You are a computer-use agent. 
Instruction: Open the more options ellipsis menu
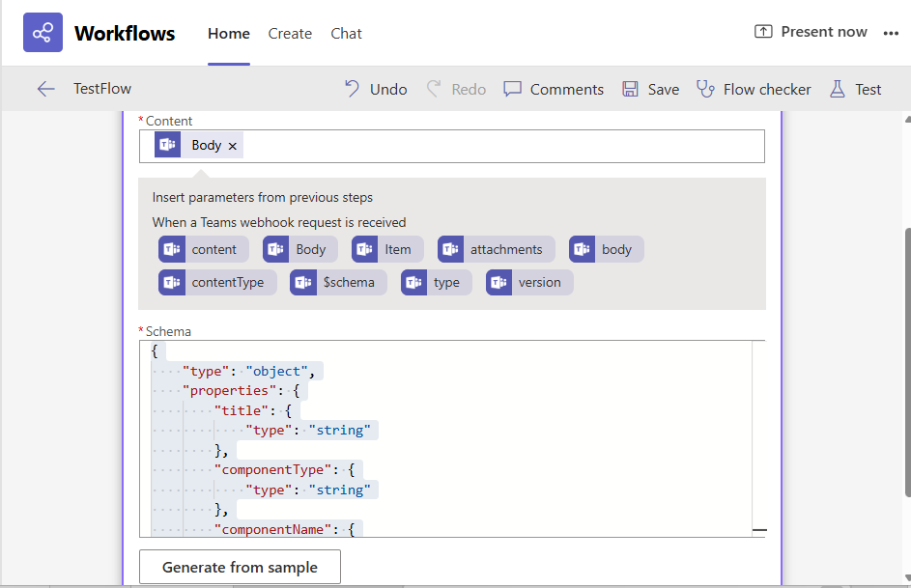tap(891, 33)
